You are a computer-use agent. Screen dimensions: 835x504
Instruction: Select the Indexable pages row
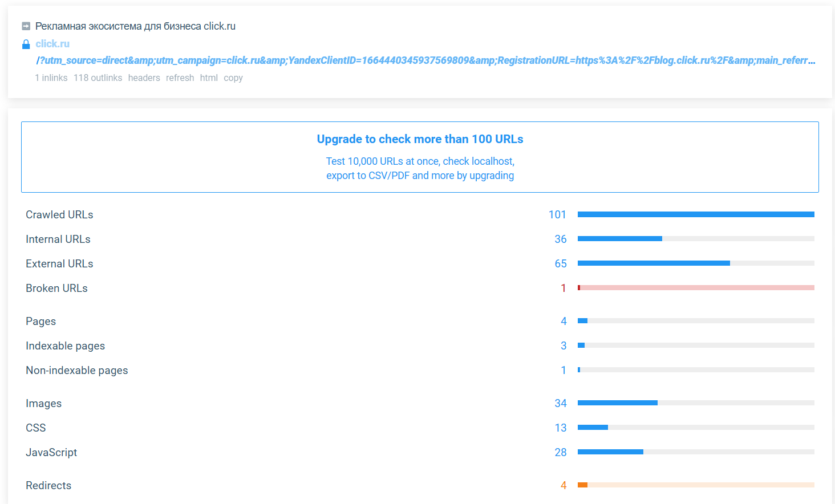66,346
